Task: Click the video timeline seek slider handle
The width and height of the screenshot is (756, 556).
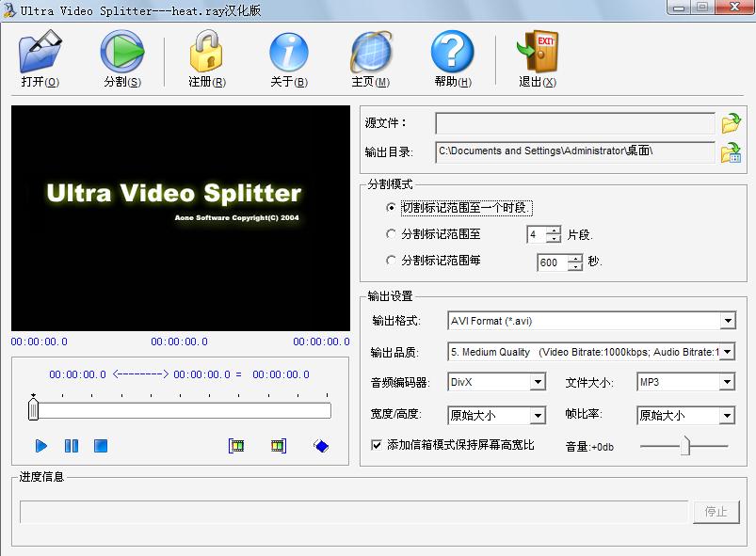Action: [33, 410]
